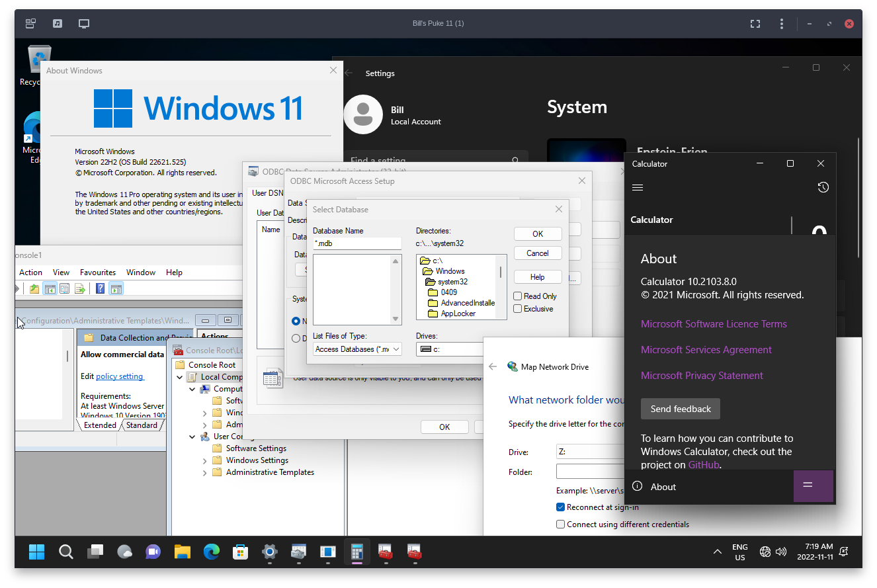Viewport: 877px width, 588px height.
Task: Open Microsoft Software Licence Terms link
Action: click(x=714, y=324)
